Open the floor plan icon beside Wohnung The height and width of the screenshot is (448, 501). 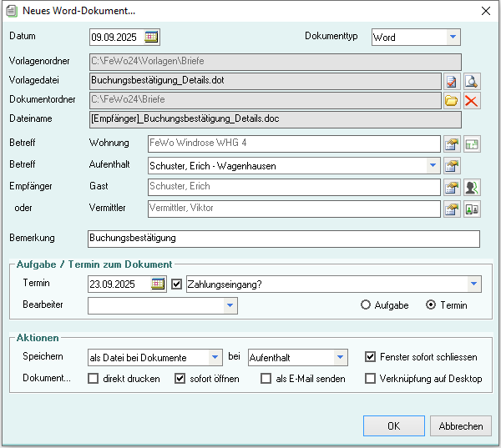tap(472, 143)
